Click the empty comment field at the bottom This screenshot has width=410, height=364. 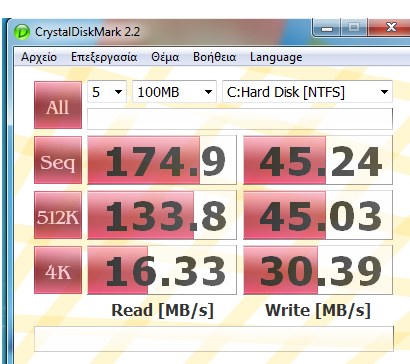214,339
